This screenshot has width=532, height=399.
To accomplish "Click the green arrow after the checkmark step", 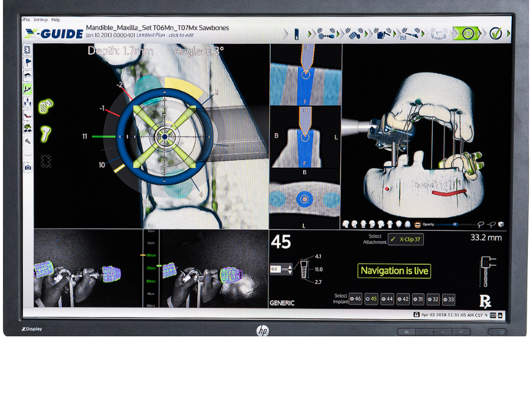I will point(508,34).
